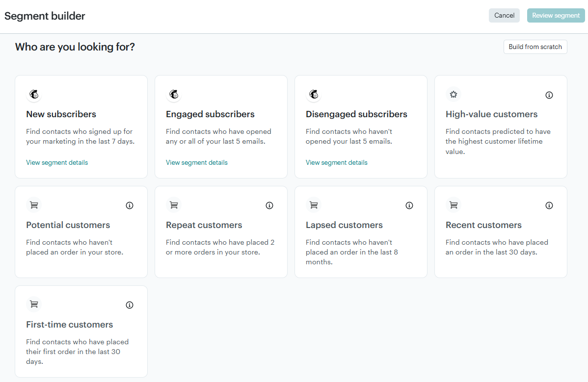View segment details for Disengaged subscribers
The width and height of the screenshot is (588, 382).
click(x=337, y=162)
